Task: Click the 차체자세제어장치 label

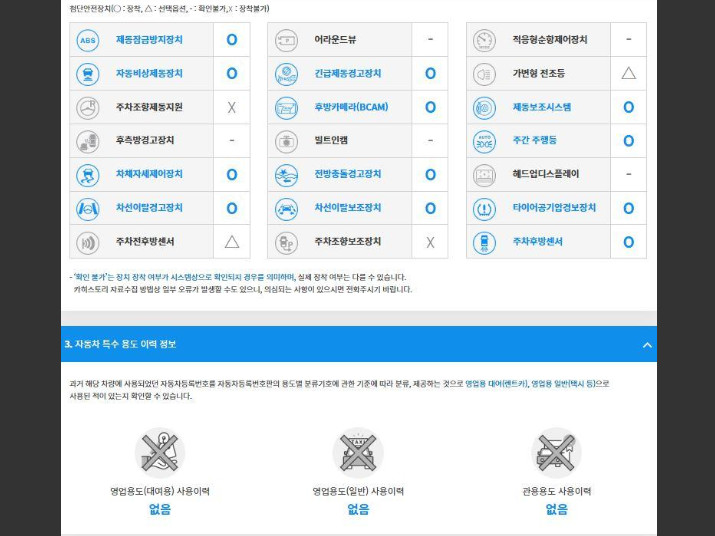Action: (149, 174)
